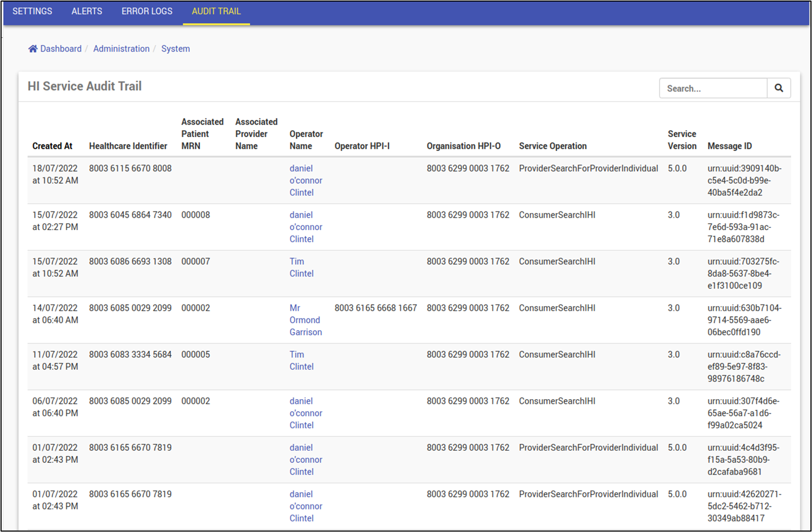Click Tim Clintel in the 15/07/2022 10:52 AM row

coord(301,267)
